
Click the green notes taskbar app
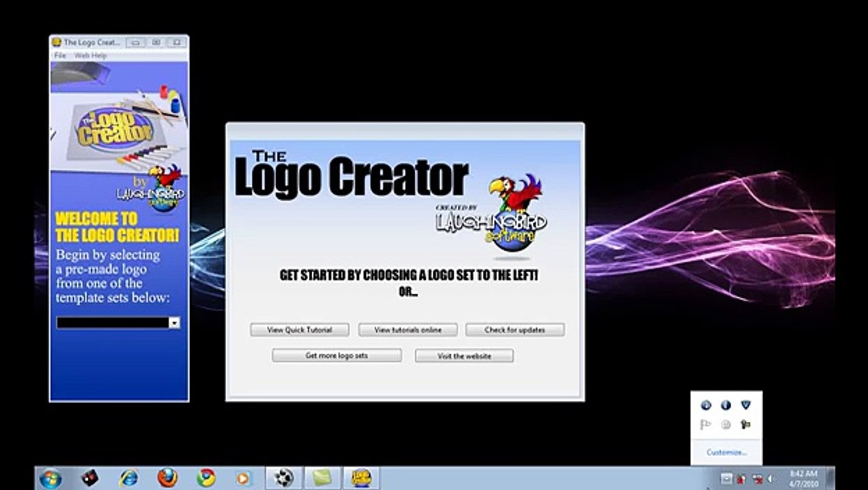coord(322,478)
